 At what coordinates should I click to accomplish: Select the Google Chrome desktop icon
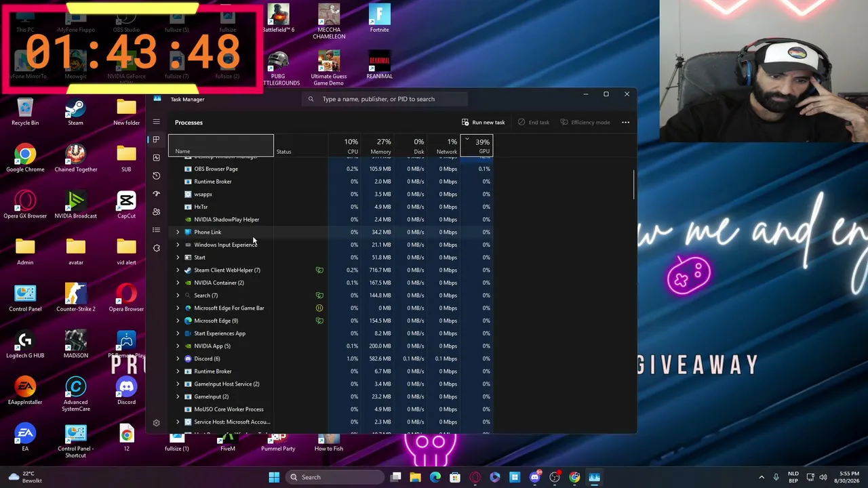(25, 159)
